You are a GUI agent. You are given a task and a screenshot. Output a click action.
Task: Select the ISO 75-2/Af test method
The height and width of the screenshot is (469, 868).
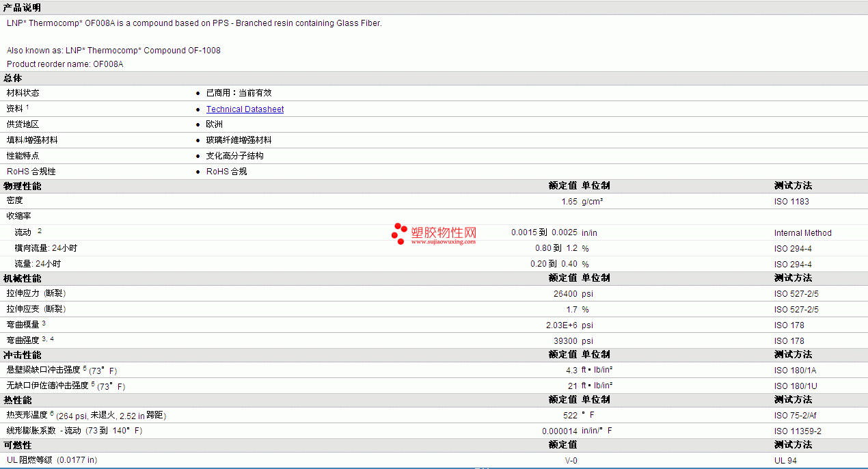796,416
